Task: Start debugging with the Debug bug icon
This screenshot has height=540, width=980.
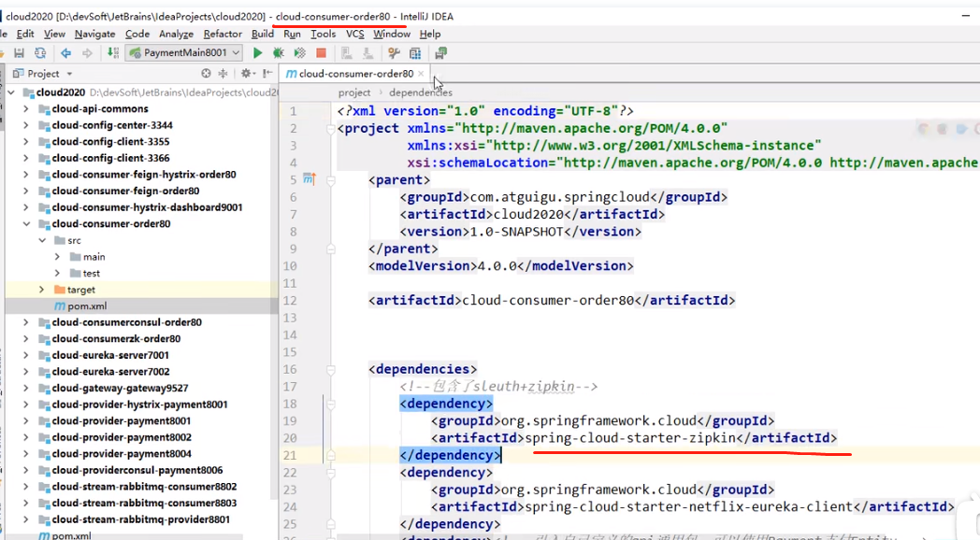Action: 279,53
